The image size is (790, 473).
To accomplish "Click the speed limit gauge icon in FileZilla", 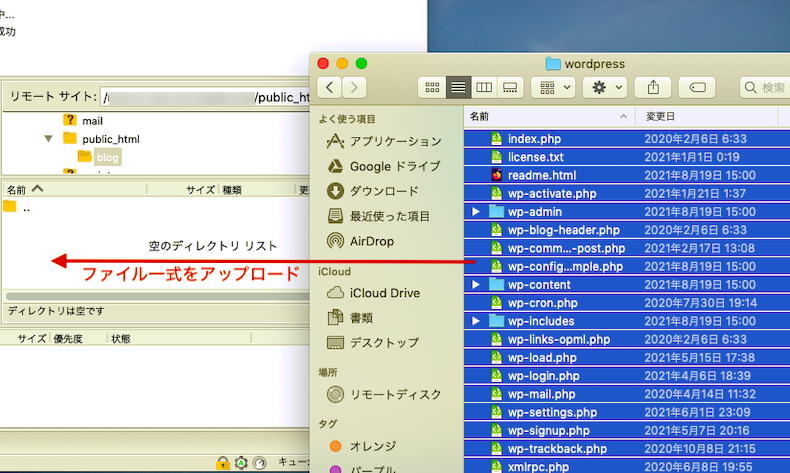I will point(259,462).
